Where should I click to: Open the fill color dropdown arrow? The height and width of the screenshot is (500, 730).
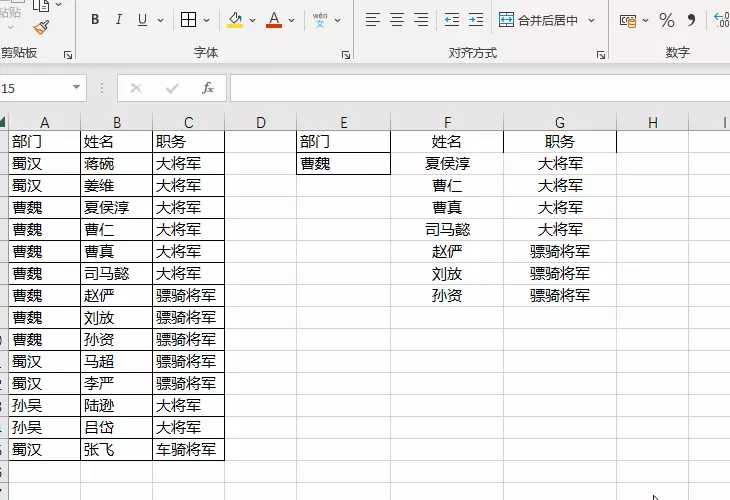(x=252, y=20)
